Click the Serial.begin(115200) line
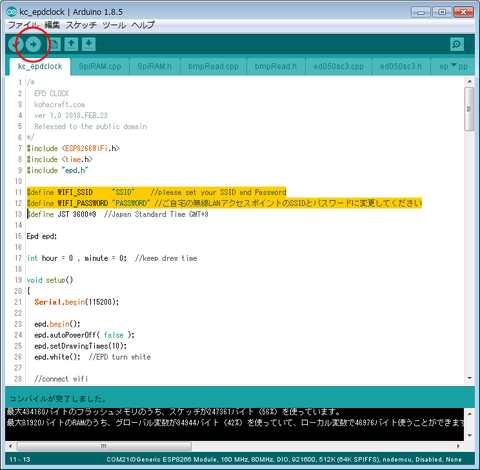 click(77, 302)
